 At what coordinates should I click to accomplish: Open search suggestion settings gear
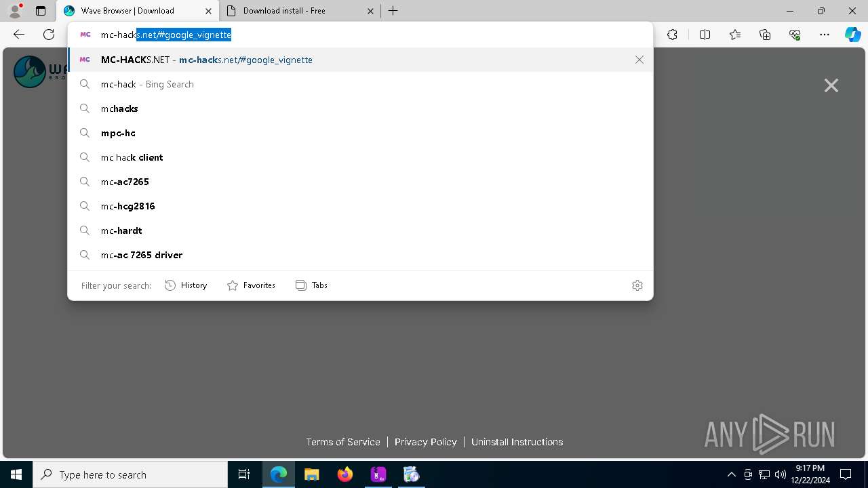tap(637, 285)
